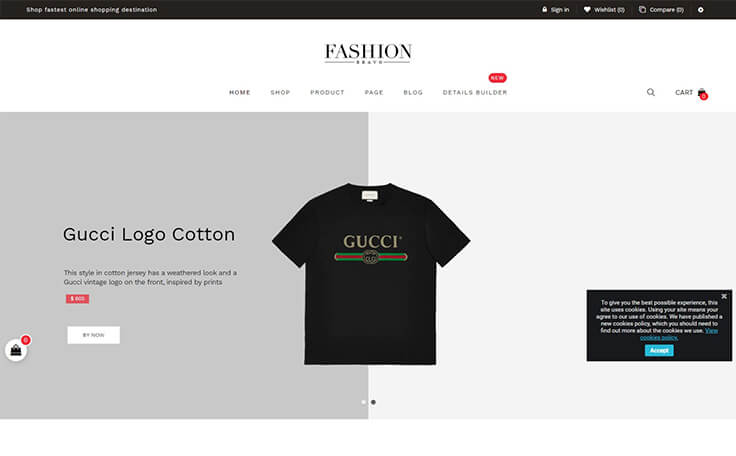Accept the cookies notice

pyautogui.click(x=659, y=350)
